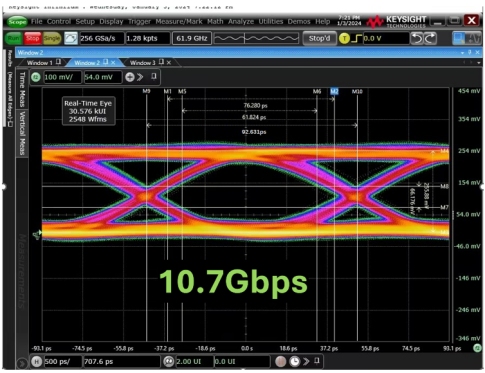Viewport: 485px width, 373px height.
Task: Select the yellow trigger T icon
Action: tap(344, 39)
